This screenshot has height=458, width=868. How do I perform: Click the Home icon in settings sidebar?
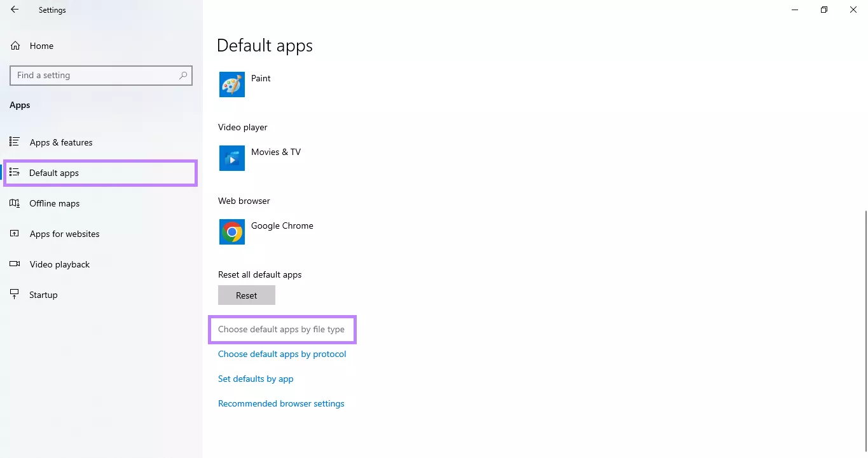click(14, 45)
